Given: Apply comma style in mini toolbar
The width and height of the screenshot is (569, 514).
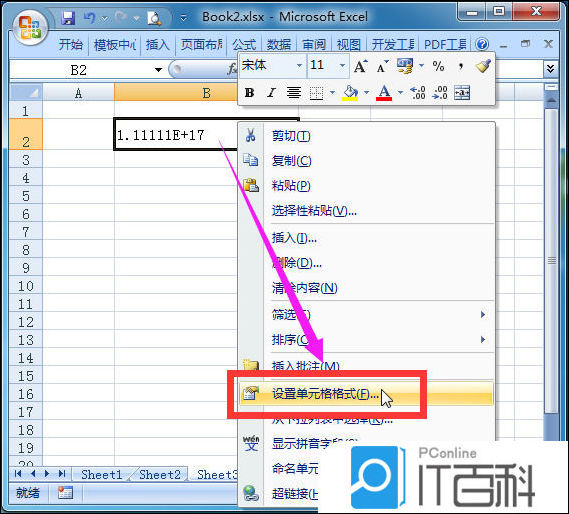Looking at the screenshot, I should (461, 66).
